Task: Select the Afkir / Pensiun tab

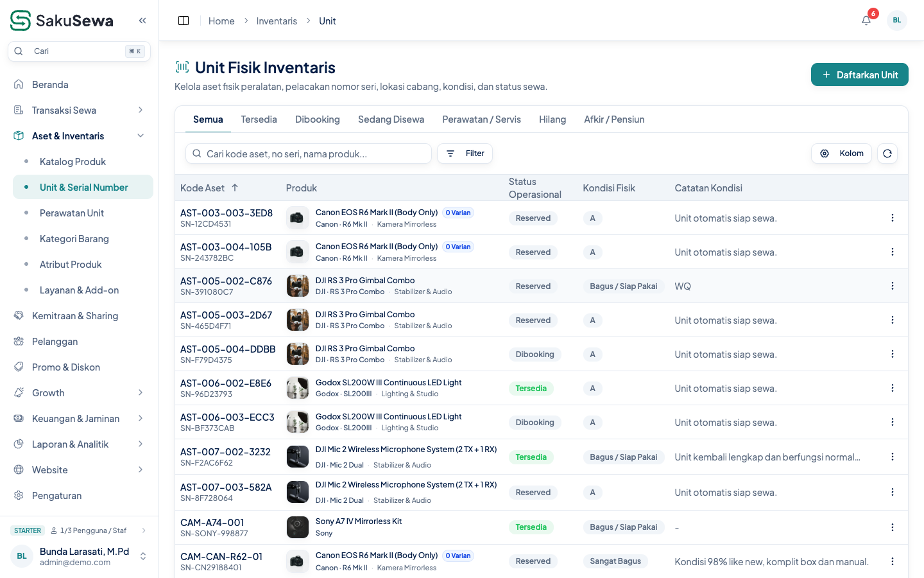Action: 614,119
